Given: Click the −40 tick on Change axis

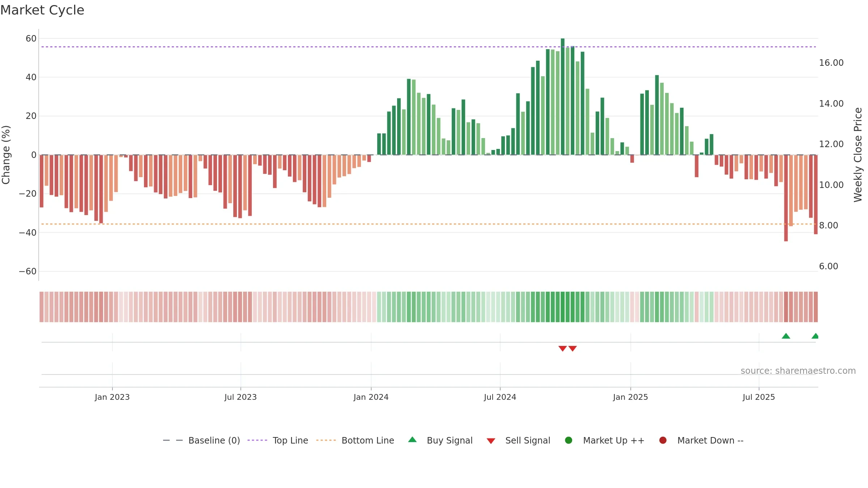Looking at the screenshot, I should [x=28, y=233].
